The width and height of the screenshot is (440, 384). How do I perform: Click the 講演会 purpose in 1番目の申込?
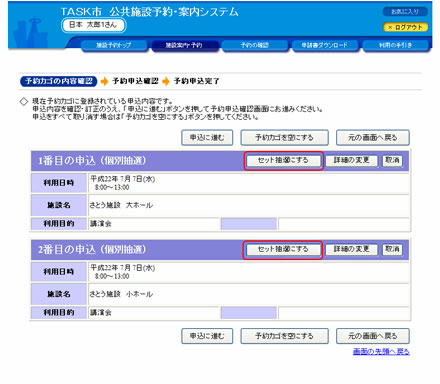pyautogui.click(x=101, y=224)
